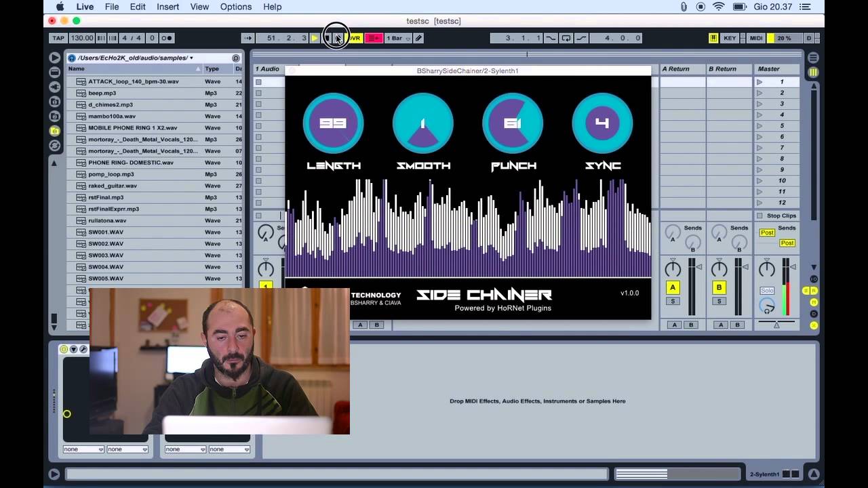
Task: Toggle the metronome button
Action: point(166,38)
